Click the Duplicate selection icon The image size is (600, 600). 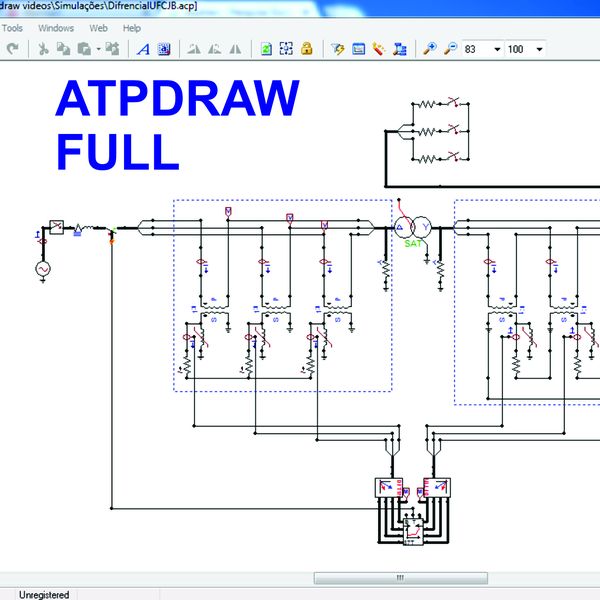[x=112, y=49]
